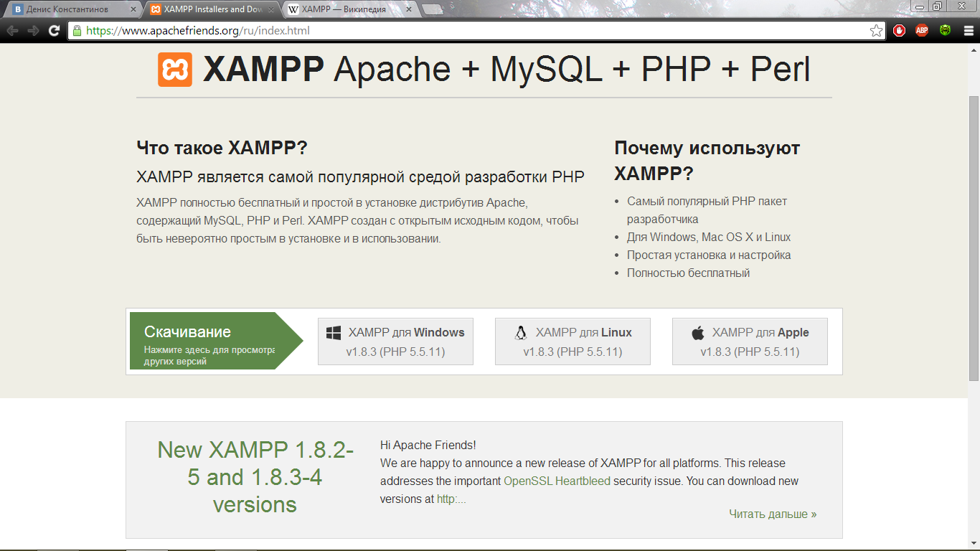Click the subtitle XAMPP является самой популярной средой
Viewport: 980px width, 551px height.
(360, 177)
